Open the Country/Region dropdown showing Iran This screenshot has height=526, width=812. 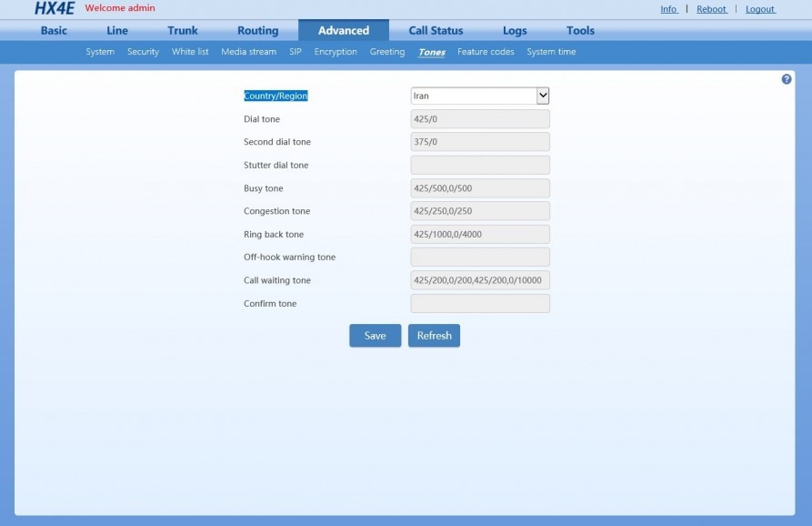pos(479,96)
